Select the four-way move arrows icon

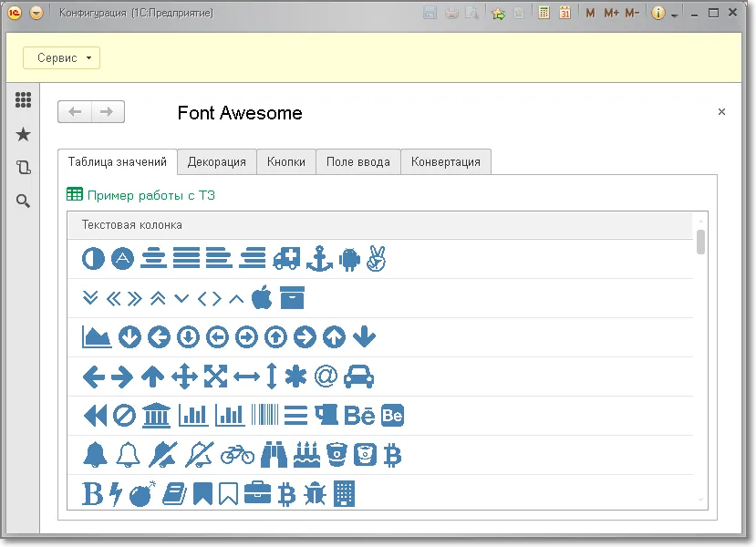[184, 377]
